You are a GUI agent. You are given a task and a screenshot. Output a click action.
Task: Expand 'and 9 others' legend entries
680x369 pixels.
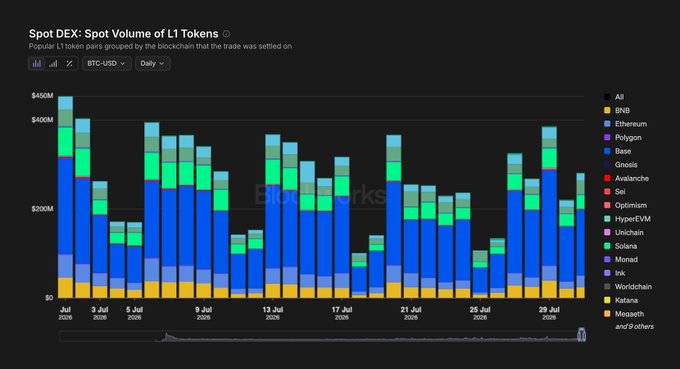(x=634, y=327)
